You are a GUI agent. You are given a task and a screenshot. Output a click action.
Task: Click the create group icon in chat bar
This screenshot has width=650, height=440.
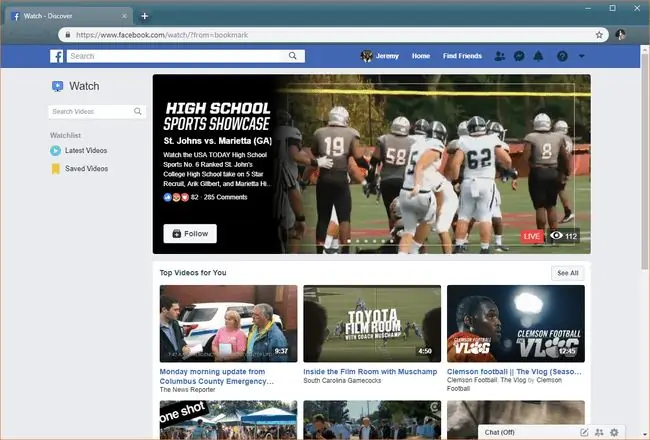coord(599,433)
